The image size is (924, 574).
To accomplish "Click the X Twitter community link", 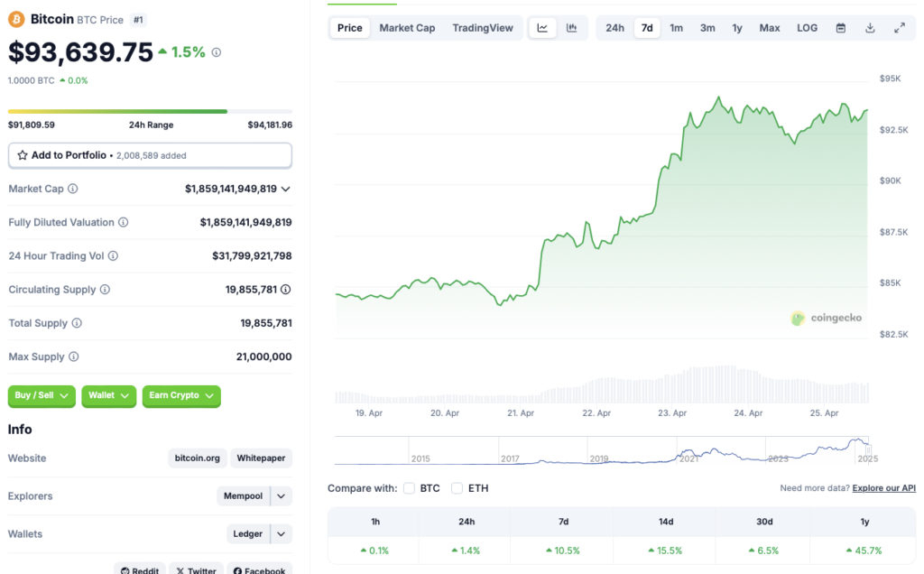I will click(196, 569).
